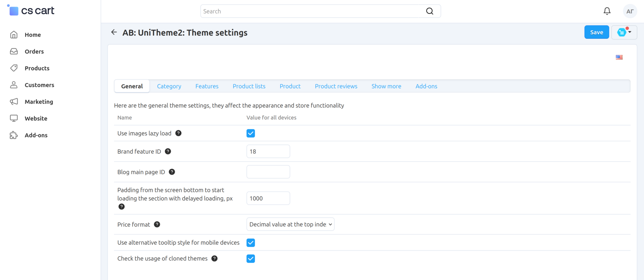Click the 'Theme settings' page title

click(x=185, y=33)
